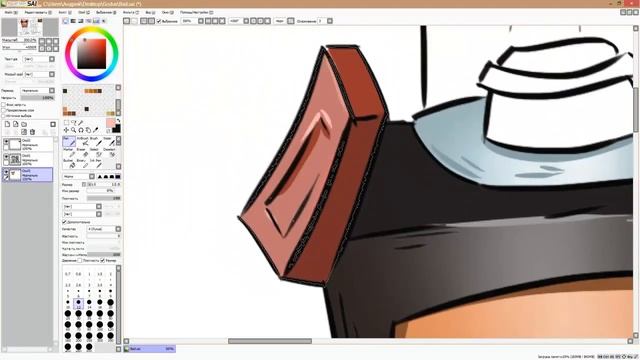This screenshot has height=360, width=640.
Task: Open the zoom percentage dropdown in toolbar
Action: pyautogui.click(x=192, y=21)
